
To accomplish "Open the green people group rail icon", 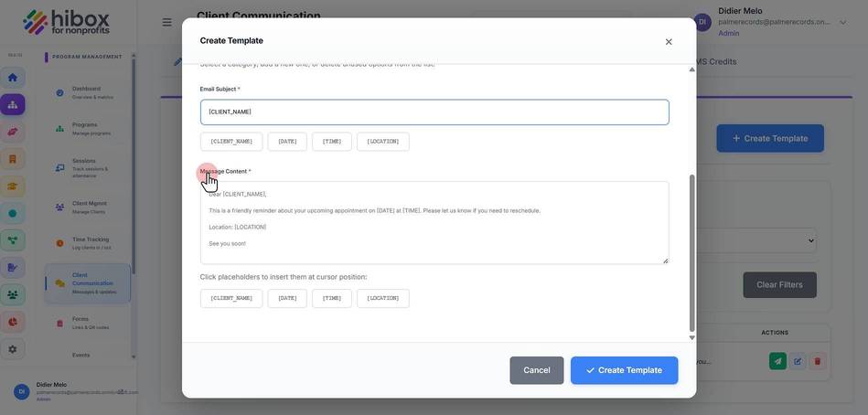I will click(12, 295).
